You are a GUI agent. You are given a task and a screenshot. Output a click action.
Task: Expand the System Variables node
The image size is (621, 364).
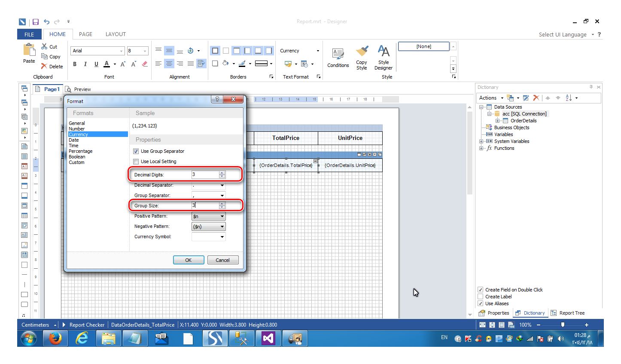pos(481,141)
